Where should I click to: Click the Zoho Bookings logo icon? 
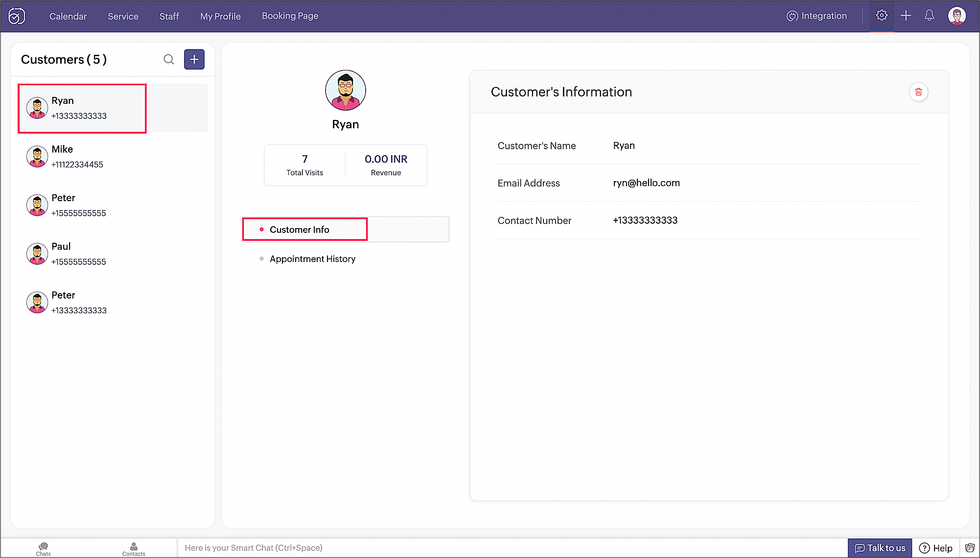17,16
